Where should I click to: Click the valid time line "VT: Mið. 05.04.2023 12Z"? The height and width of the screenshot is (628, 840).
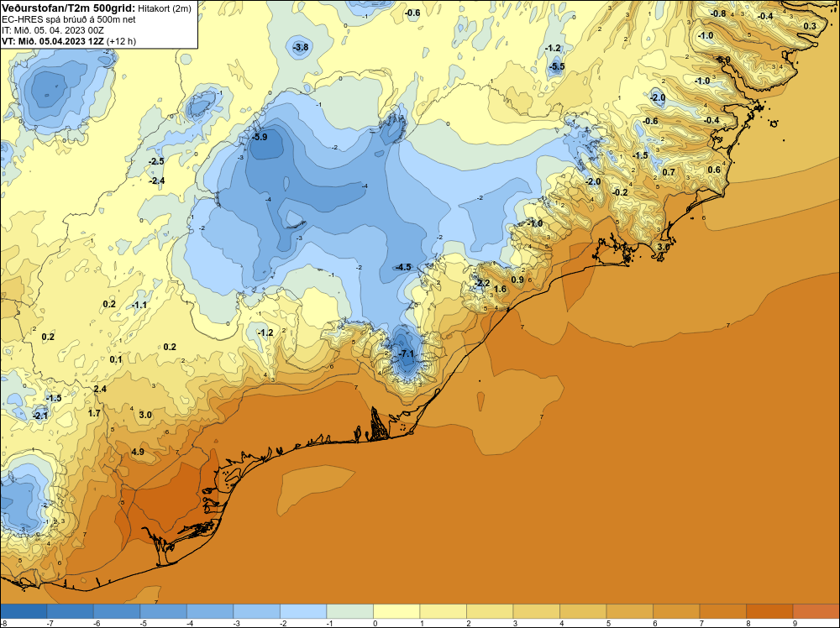click(x=53, y=41)
